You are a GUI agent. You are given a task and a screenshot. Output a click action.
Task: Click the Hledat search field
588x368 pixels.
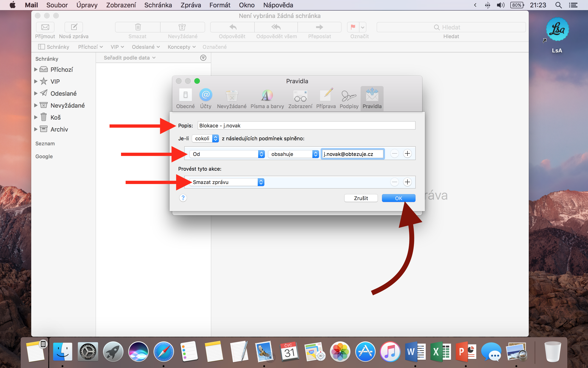coord(451,27)
